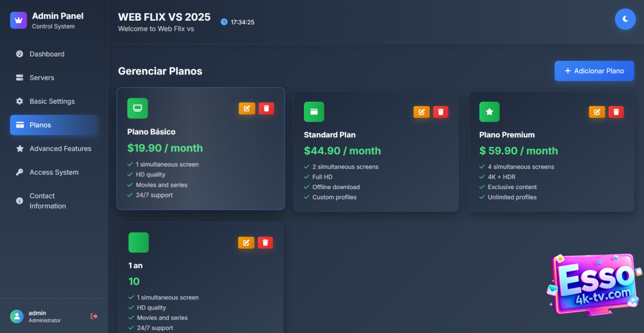Edit the Plano Premium card
Image resolution: width=644 pixels, height=333 pixels.
(597, 112)
